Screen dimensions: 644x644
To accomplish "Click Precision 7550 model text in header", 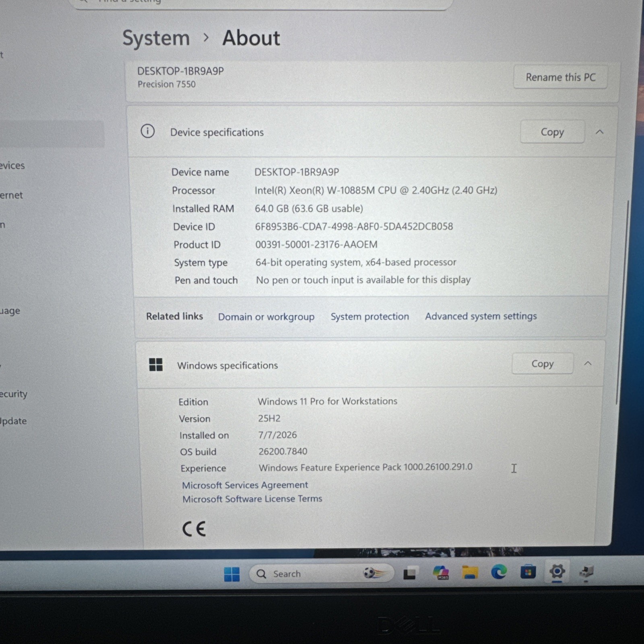I will point(166,84).
